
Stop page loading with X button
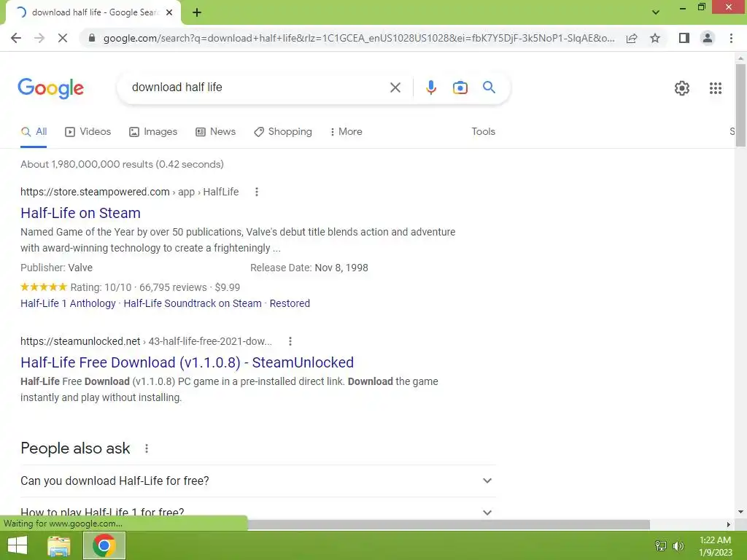pyautogui.click(x=63, y=38)
